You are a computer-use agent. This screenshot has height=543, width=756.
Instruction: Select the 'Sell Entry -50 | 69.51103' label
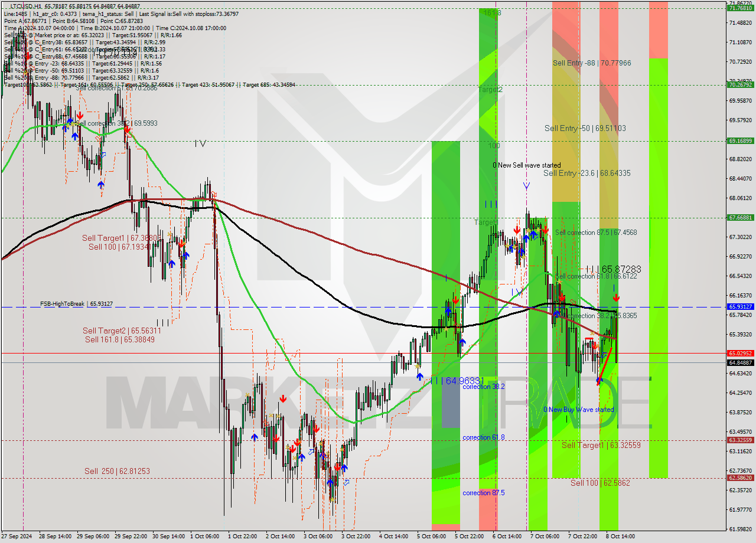click(585, 128)
